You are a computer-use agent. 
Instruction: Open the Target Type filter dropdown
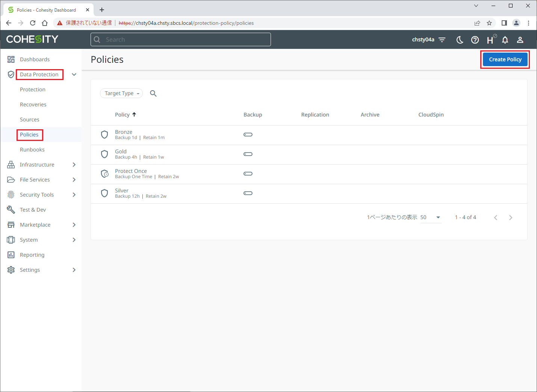point(121,93)
